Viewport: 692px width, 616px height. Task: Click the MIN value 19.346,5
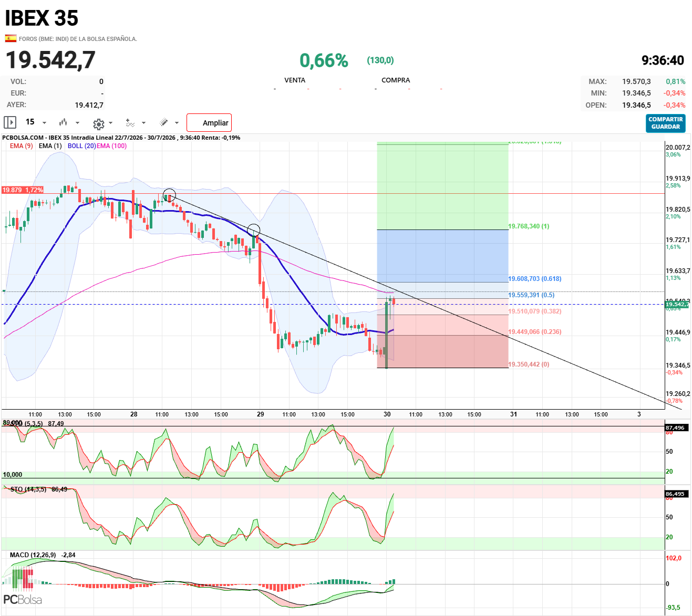636,93
